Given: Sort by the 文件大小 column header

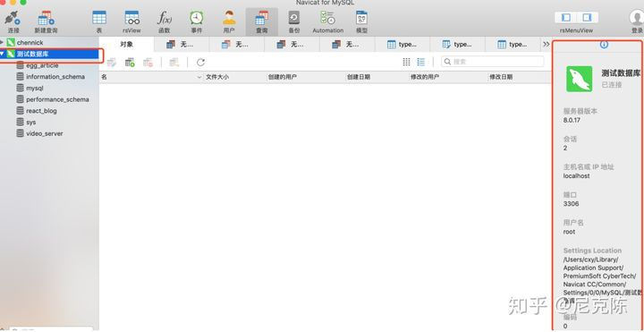Looking at the screenshot, I should [x=217, y=77].
